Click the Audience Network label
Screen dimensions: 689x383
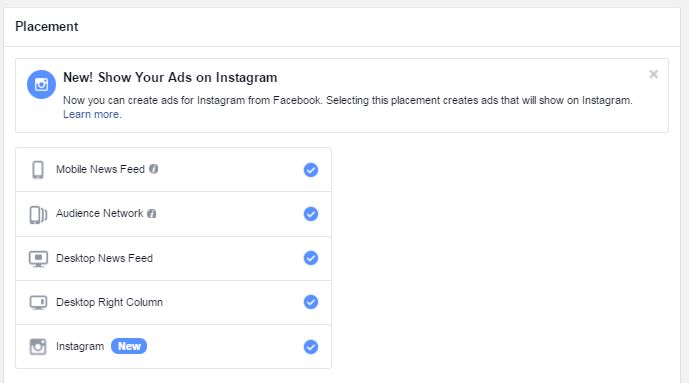tap(99, 213)
